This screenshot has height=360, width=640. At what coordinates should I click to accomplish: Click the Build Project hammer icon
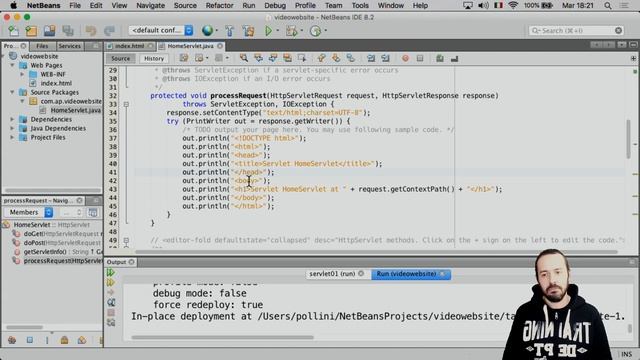coord(230,31)
